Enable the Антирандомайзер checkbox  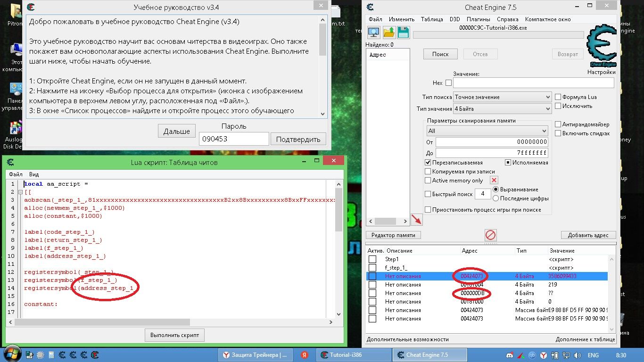[x=558, y=124]
